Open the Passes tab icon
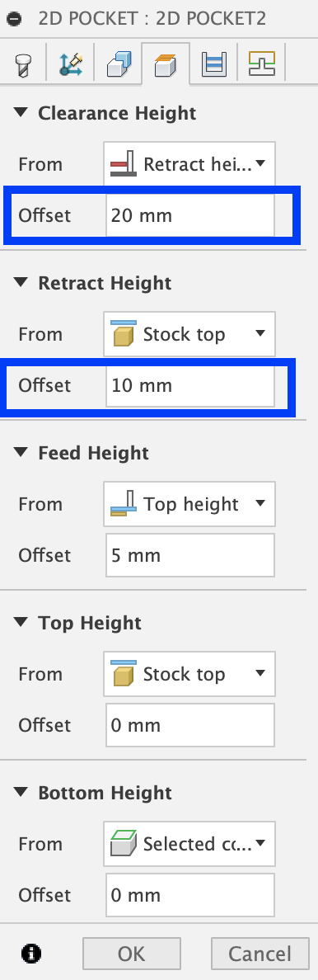This screenshot has width=318, height=980. (213, 64)
